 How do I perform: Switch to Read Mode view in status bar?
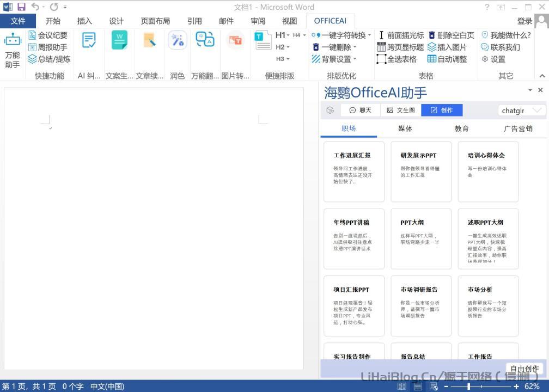(401, 387)
